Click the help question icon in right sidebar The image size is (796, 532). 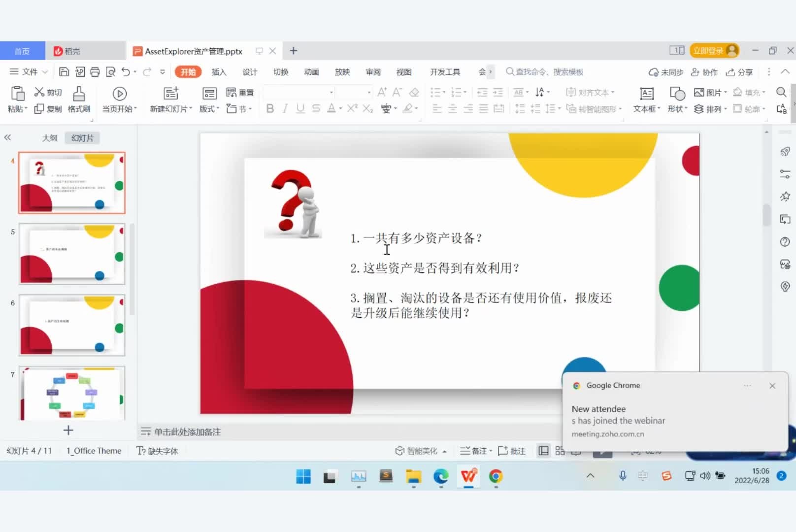pos(785,242)
